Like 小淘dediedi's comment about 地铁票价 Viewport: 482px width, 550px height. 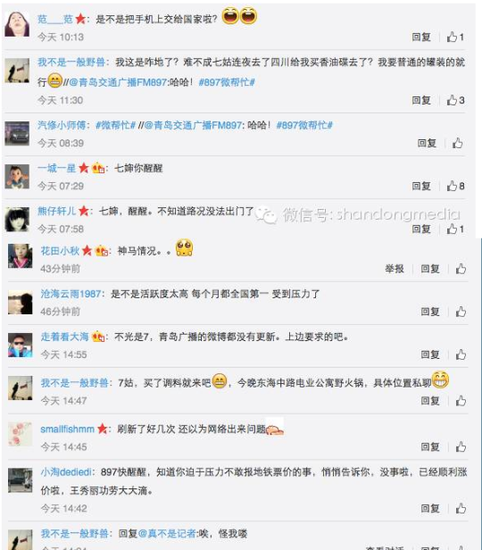[x=461, y=508]
